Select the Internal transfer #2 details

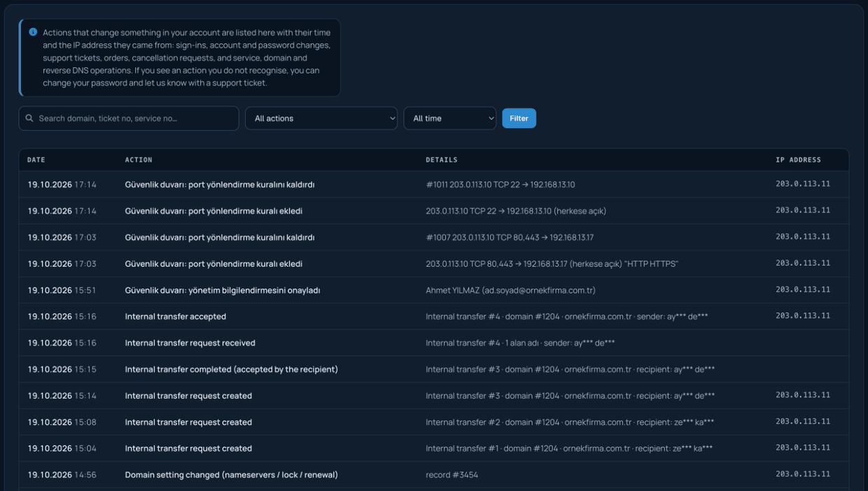pyautogui.click(x=570, y=422)
